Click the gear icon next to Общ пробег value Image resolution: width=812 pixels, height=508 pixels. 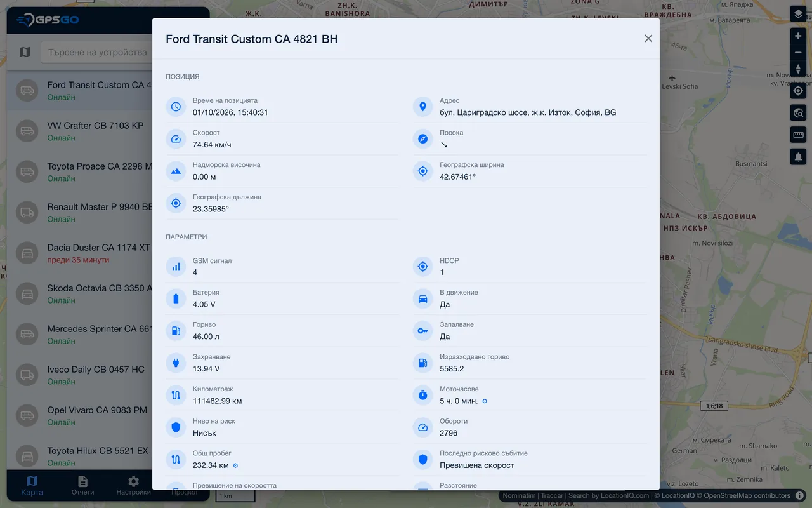(x=235, y=465)
